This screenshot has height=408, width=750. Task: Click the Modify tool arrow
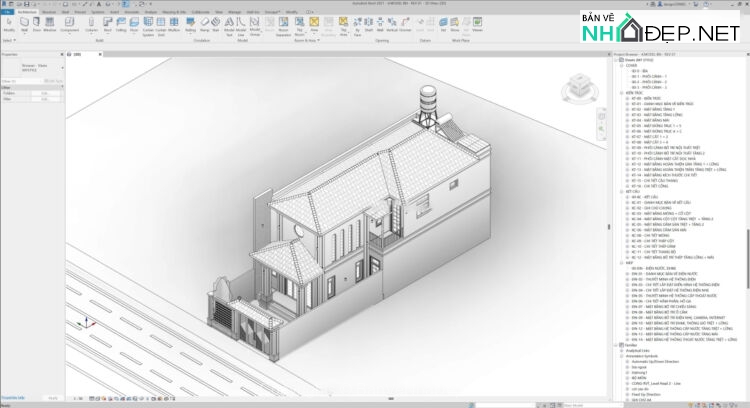[x=9, y=23]
